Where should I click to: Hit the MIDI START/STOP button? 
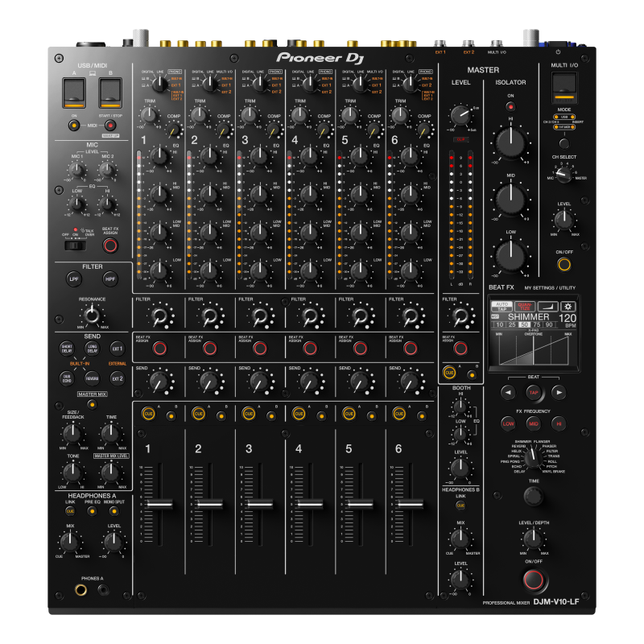tap(110, 126)
